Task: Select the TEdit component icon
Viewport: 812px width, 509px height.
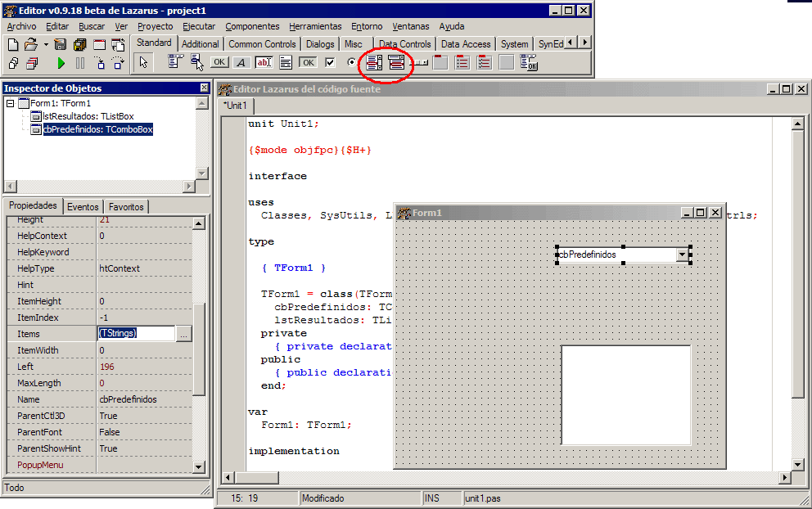Action: [x=264, y=62]
